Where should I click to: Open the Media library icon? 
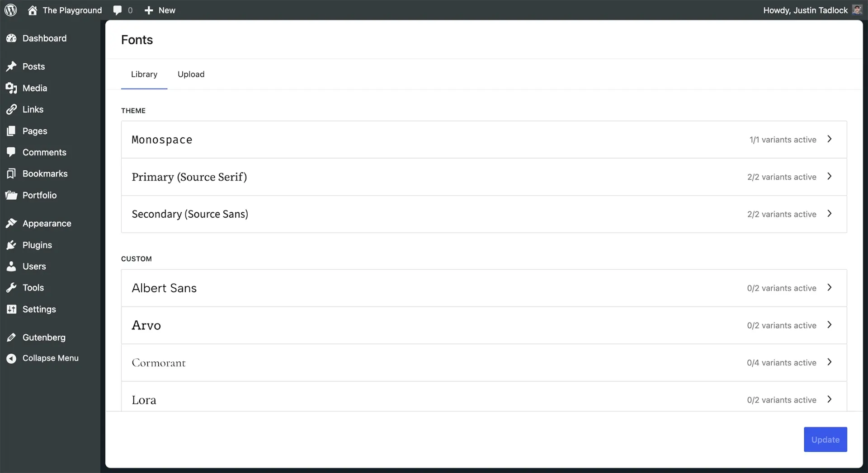pyautogui.click(x=11, y=88)
